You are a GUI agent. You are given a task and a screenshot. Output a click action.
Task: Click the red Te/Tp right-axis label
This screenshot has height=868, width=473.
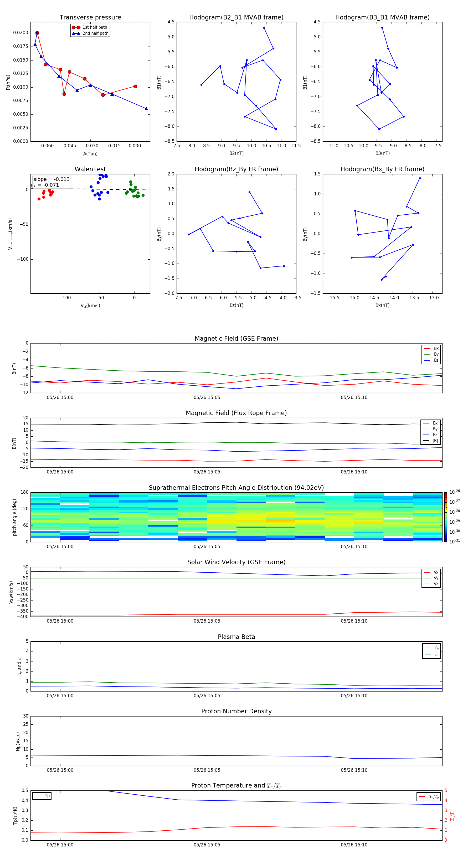pos(453,816)
